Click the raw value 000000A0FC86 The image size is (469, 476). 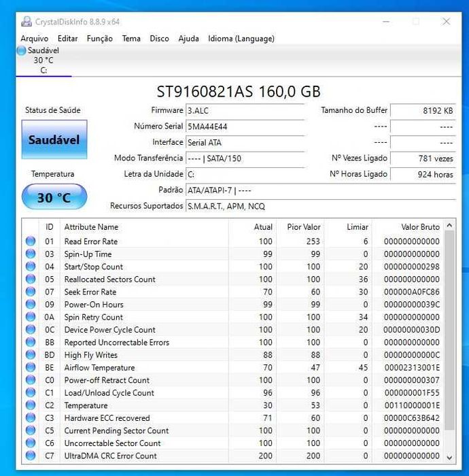tap(412, 292)
